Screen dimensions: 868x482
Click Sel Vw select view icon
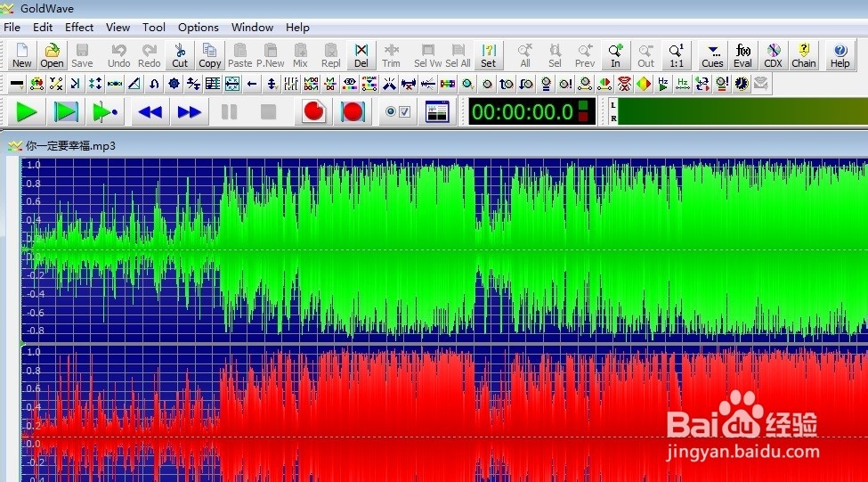pyautogui.click(x=428, y=55)
